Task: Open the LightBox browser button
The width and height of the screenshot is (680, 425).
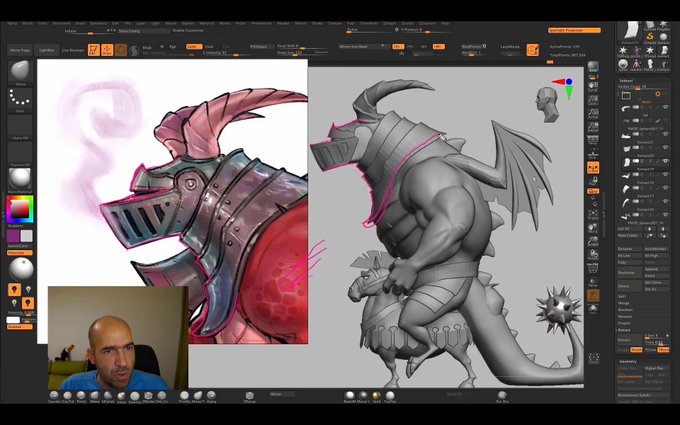Action: 47,50
